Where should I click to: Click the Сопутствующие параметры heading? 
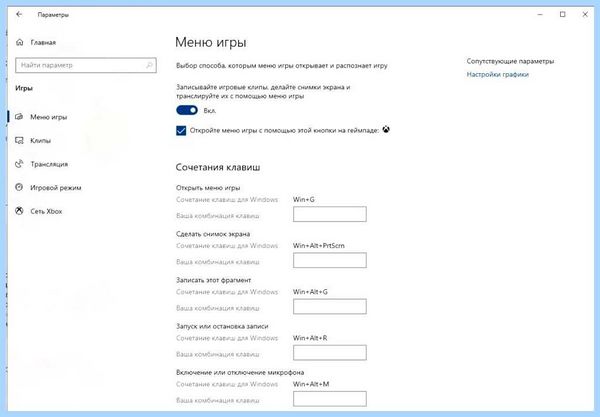point(510,61)
